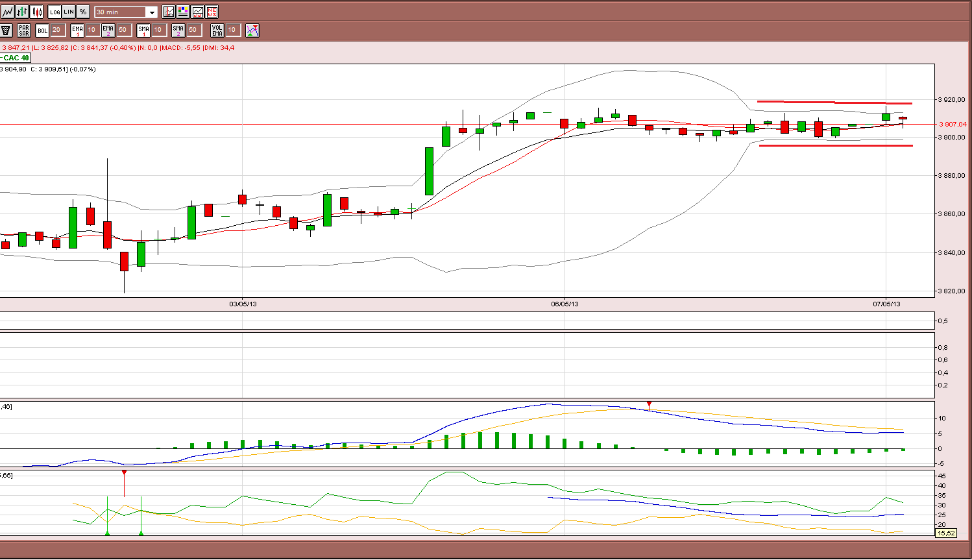972x560 pixels.
Task: Toggle the Bollinger bands BOL indicator
Action: click(x=42, y=30)
